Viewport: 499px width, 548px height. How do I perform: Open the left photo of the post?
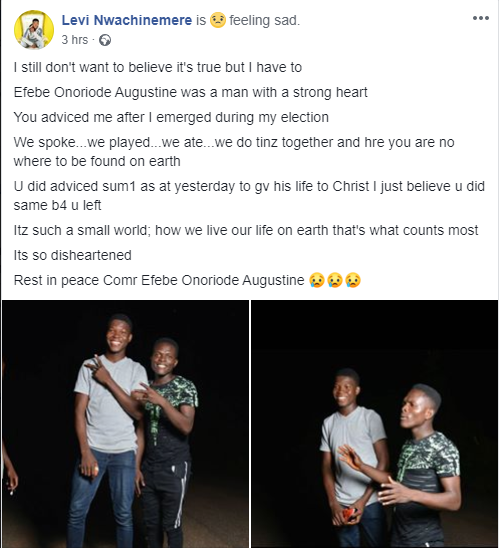125,424
